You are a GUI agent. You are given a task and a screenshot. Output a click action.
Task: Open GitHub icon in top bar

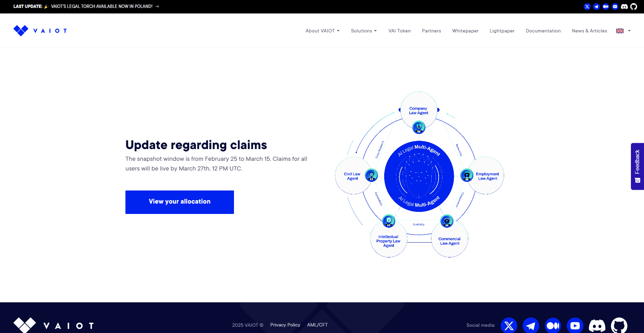pos(634,7)
